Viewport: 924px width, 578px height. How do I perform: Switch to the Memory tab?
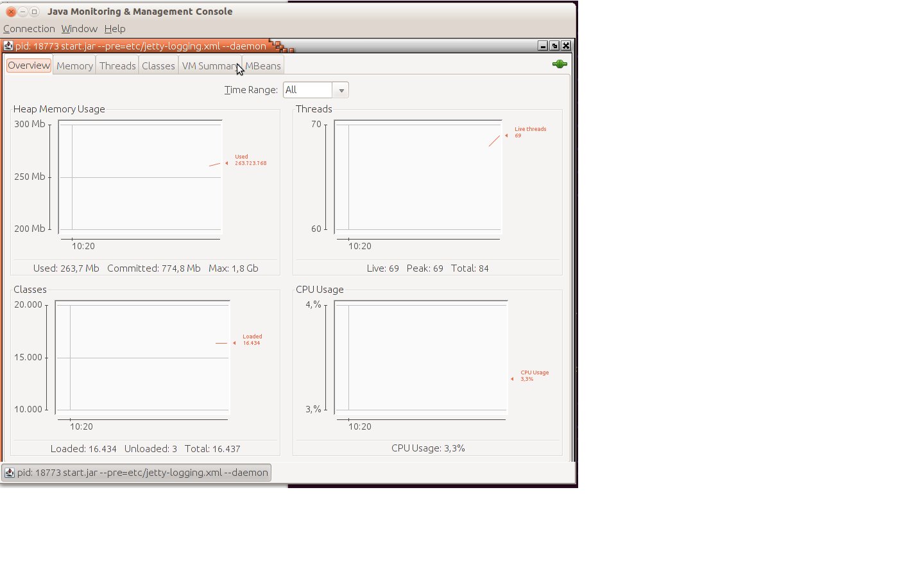(x=74, y=66)
